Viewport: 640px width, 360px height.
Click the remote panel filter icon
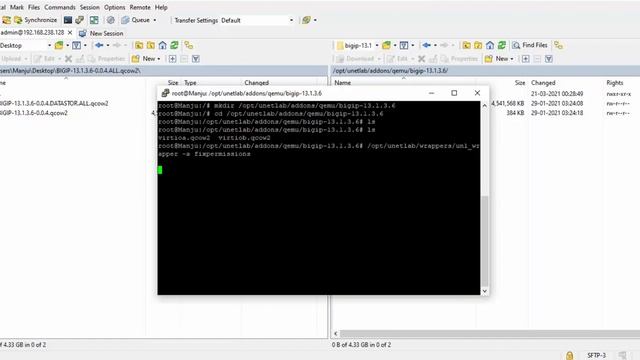pos(404,45)
